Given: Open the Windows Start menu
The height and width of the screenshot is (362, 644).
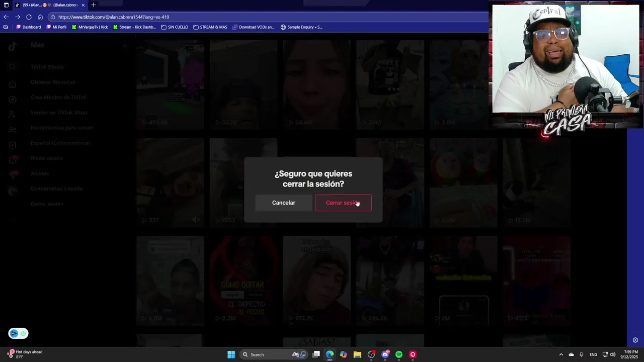Looking at the screenshot, I should tap(231, 354).
